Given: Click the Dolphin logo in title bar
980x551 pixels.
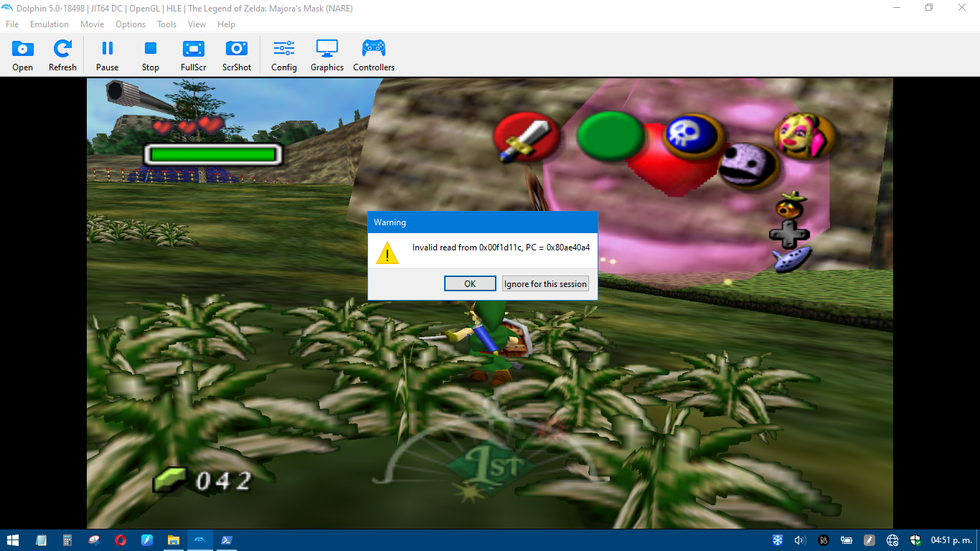Looking at the screenshot, I should [7, 8].
